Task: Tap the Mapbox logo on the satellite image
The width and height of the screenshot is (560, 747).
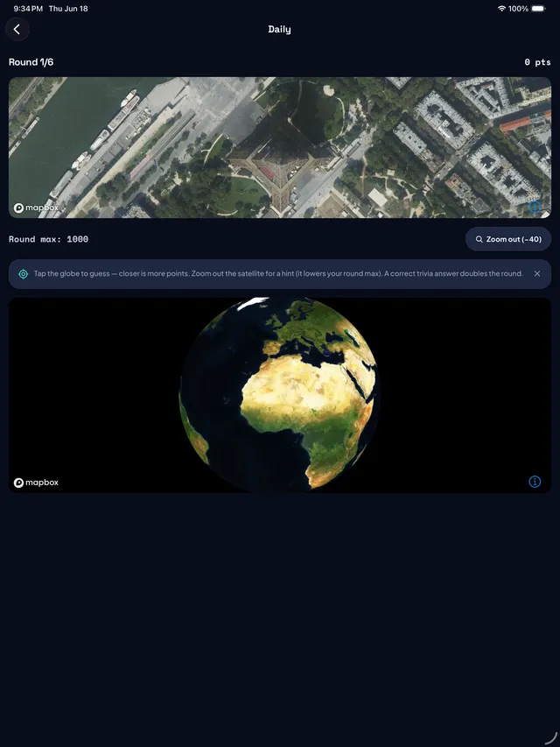Action: 36,208
